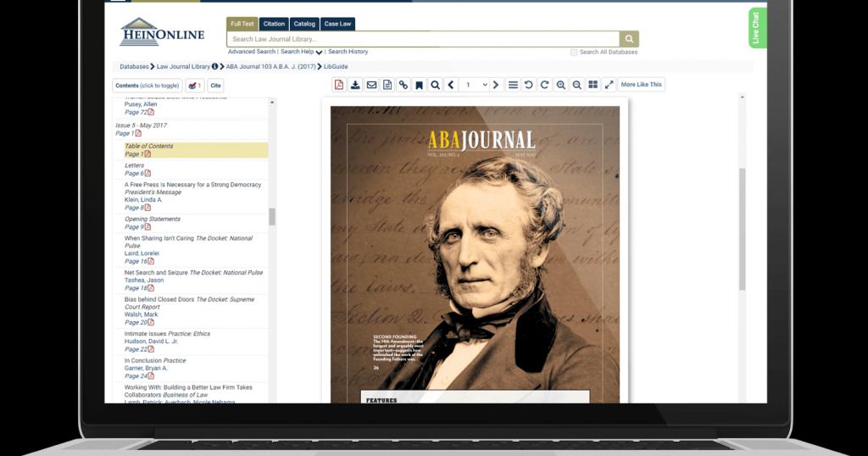Rotate page clockwise icon
This screenshot has height=456, width=868.
(x=545, y=85)
